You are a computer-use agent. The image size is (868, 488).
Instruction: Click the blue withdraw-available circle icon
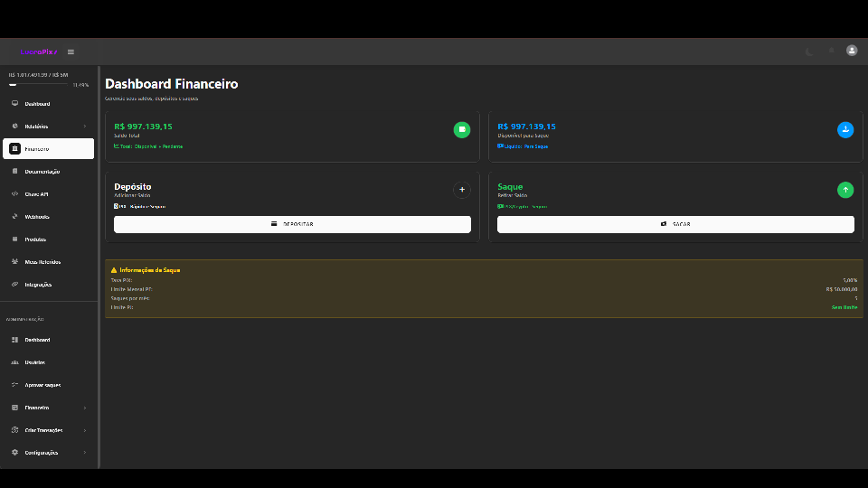[844, 130]
